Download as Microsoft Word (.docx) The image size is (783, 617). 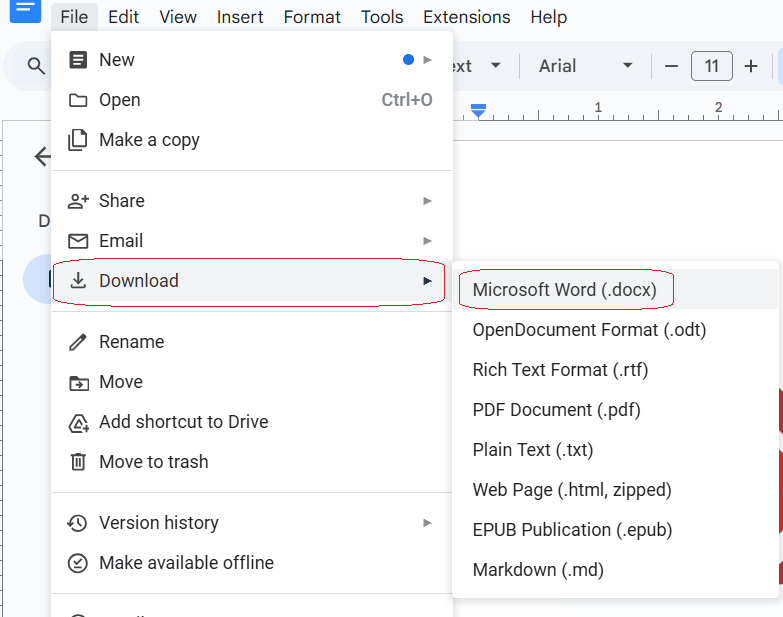[x=564, y=290]
